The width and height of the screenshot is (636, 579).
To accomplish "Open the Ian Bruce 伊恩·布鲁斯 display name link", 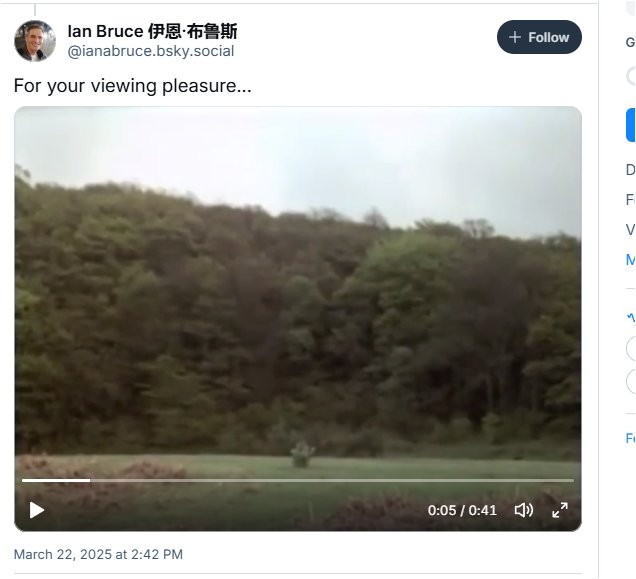I will (x=152, y=31).
